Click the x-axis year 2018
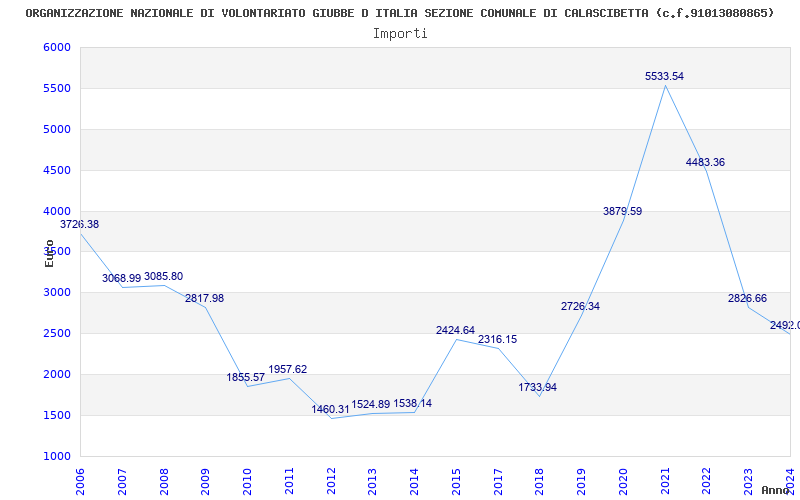 [540, 481]
